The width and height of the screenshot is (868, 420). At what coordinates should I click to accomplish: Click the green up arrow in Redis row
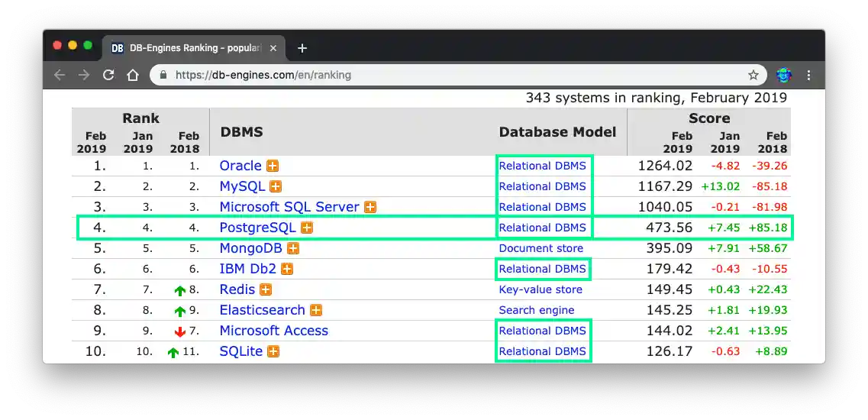[x=180, y=291]
